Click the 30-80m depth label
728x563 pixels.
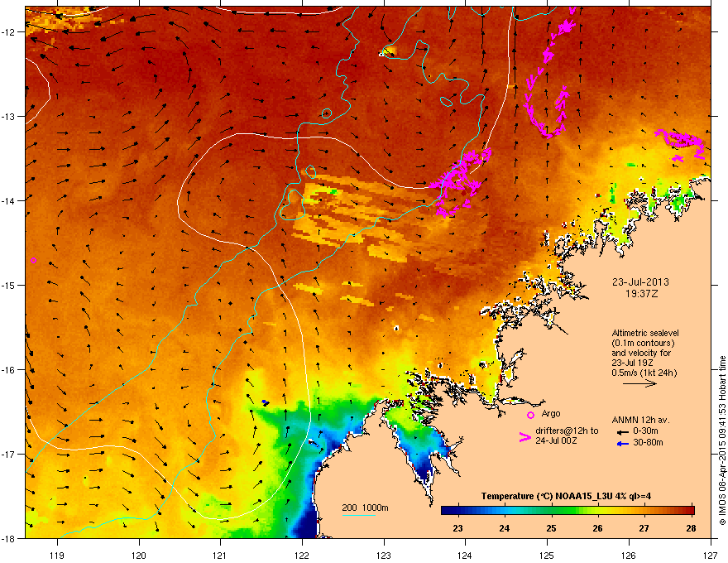click(x=648, y=443)
